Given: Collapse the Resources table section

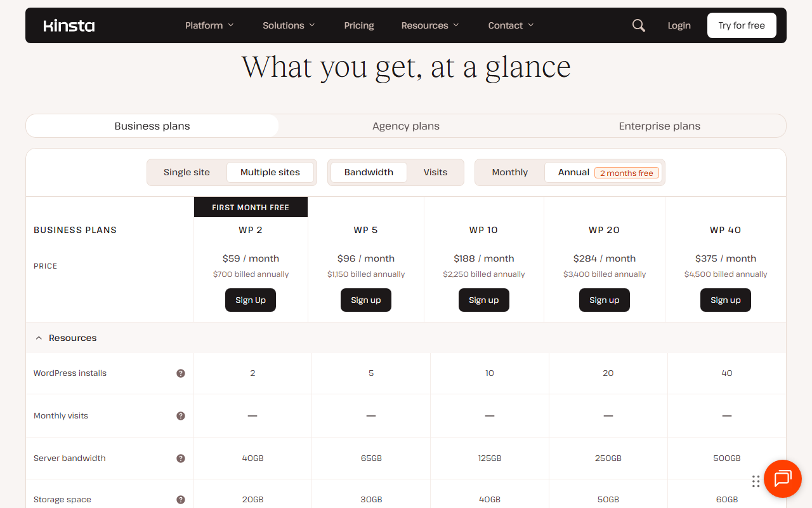Looking at the screenshot, I should click(x=406, y=338).
